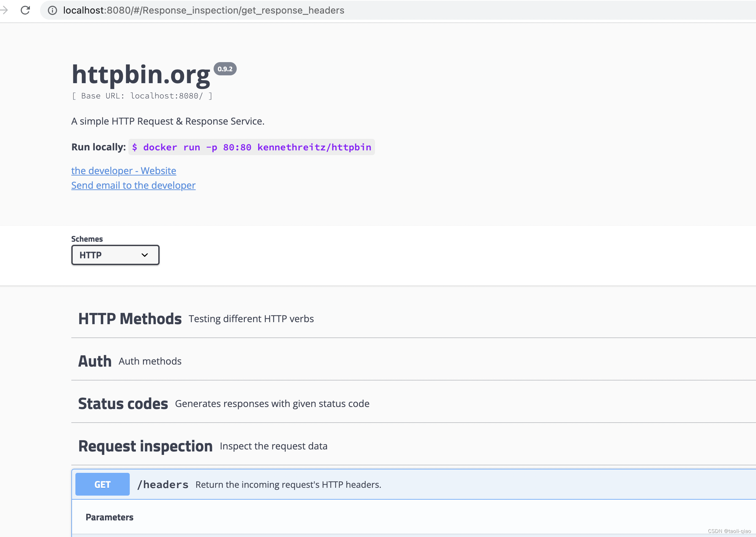This screenshot has height=537, width=756.
Task: Click the GET method badge for /headers
Action: tap(103, 484)
